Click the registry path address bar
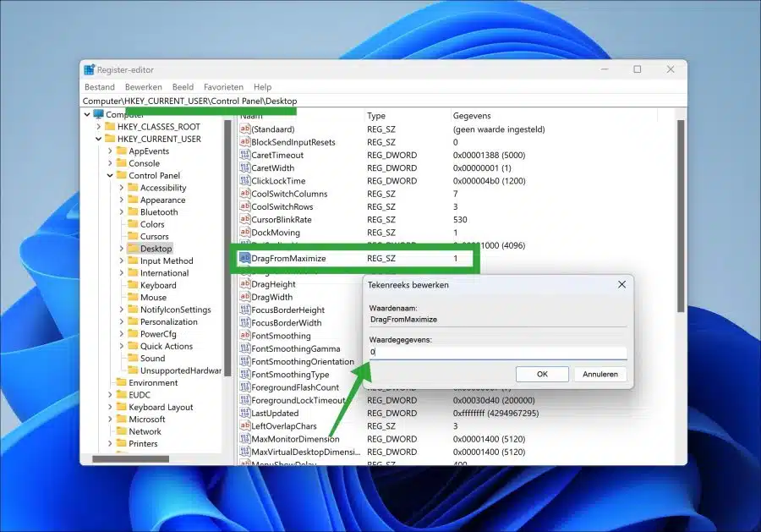This screenshot has height=532, width=761. coord(383,101)
